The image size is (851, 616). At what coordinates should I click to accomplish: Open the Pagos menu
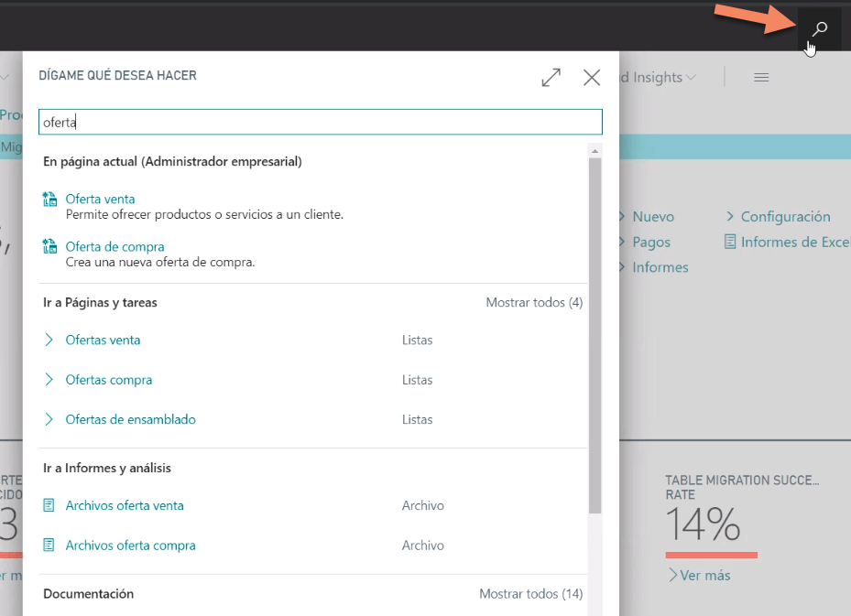point(650,243)
